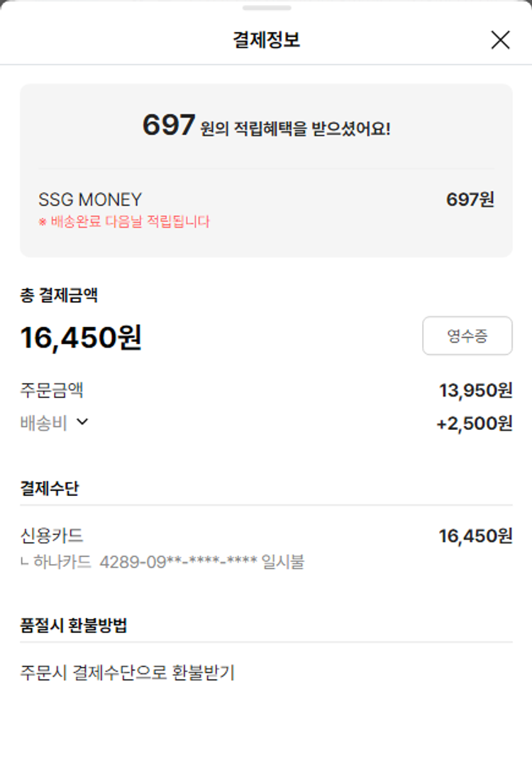Open the 영수증 receipt
The width and height of the screenshot is (532, 757).
467,336
